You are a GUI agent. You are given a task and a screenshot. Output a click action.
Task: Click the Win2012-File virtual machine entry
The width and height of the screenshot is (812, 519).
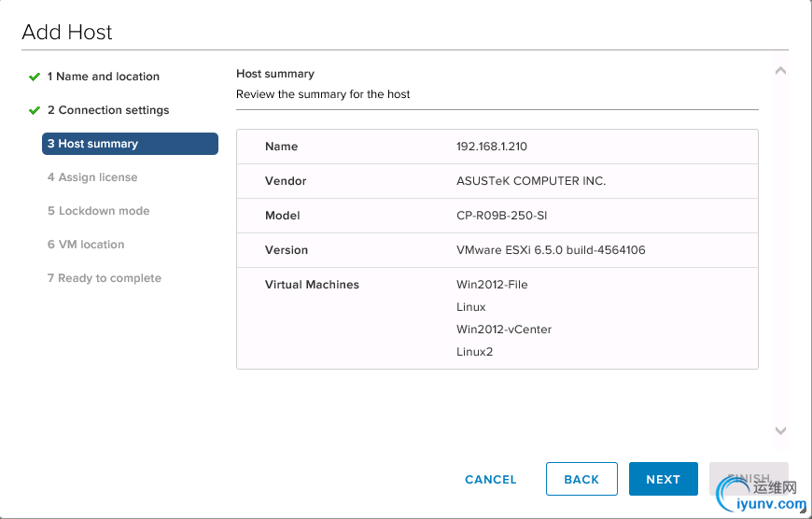pyautogui.click(x=492, y=285)
